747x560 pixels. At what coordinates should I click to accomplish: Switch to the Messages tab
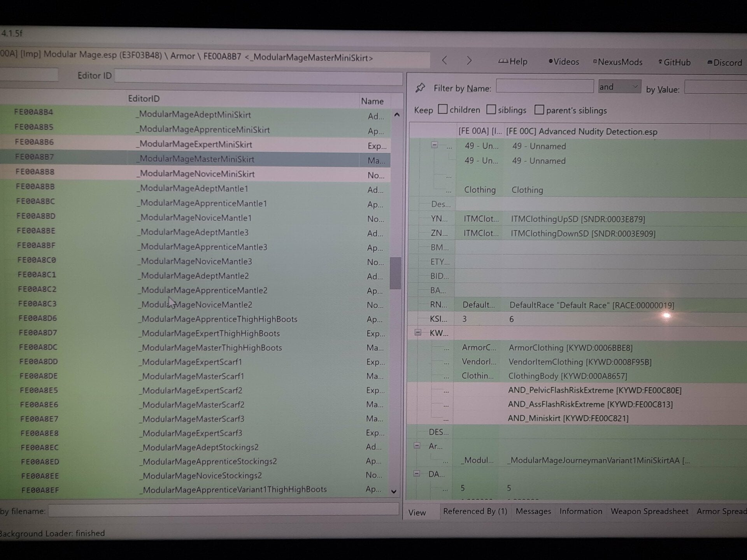(x=533, y=511)
